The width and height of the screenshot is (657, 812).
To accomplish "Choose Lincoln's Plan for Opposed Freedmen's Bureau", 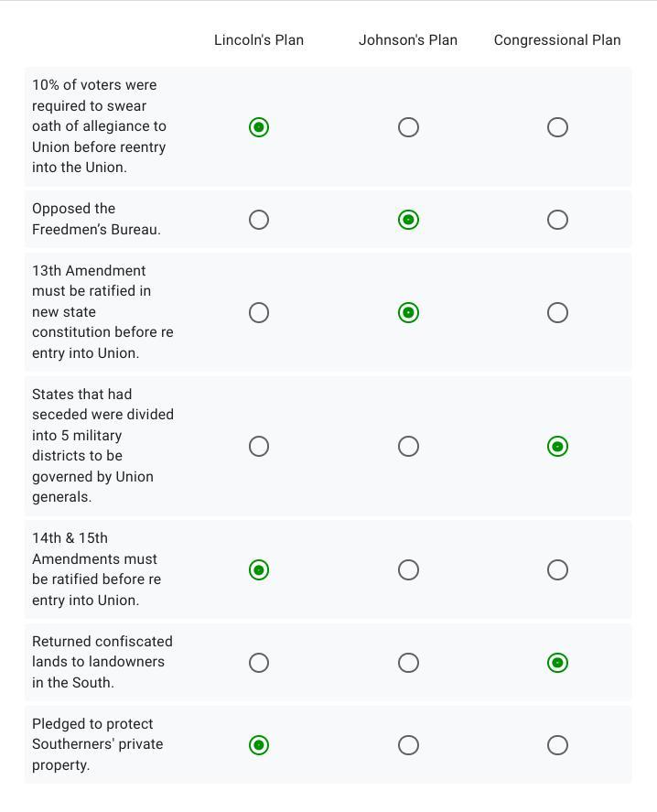I will (x=259, y=220).
